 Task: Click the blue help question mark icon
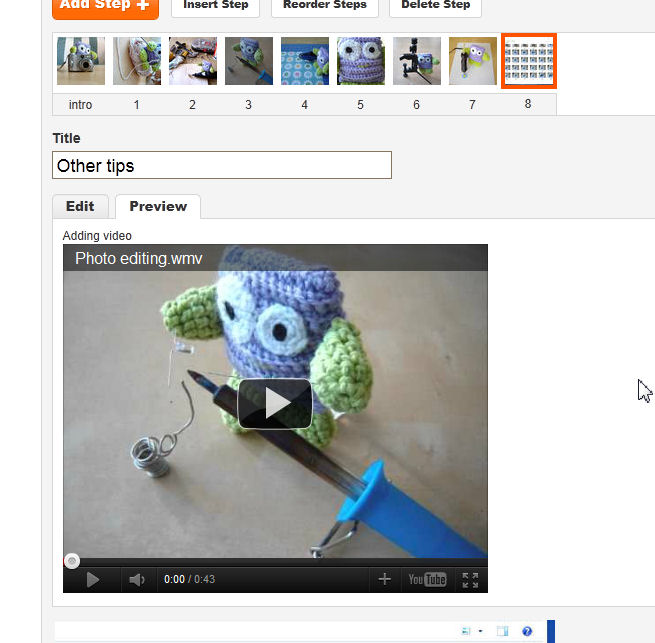(527, 631)
